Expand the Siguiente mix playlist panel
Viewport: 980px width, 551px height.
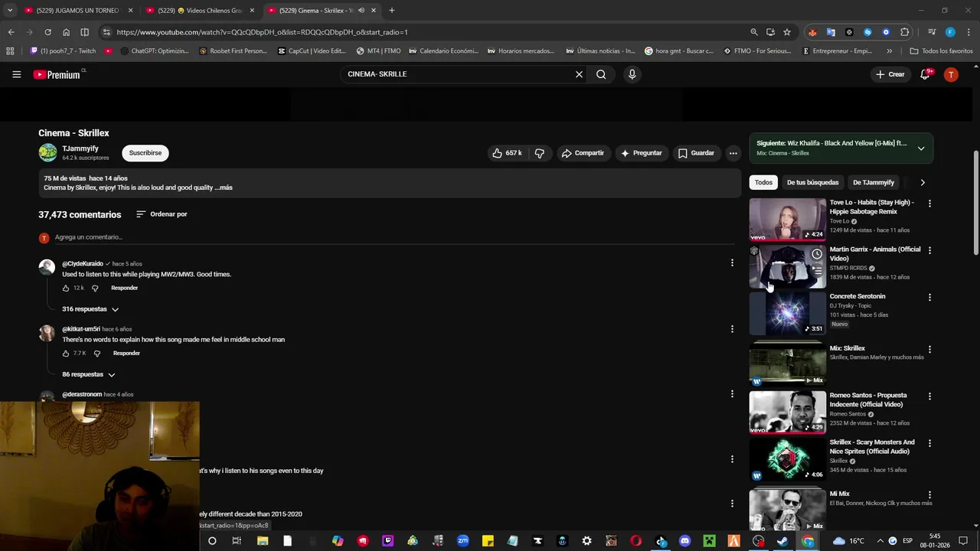921,148
